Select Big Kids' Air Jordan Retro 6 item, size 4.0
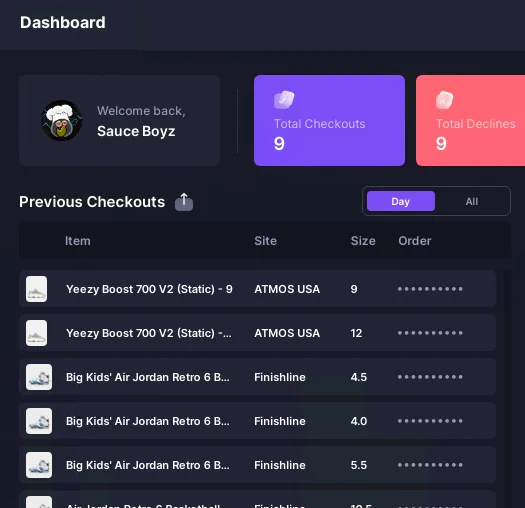 click(148, 421)
